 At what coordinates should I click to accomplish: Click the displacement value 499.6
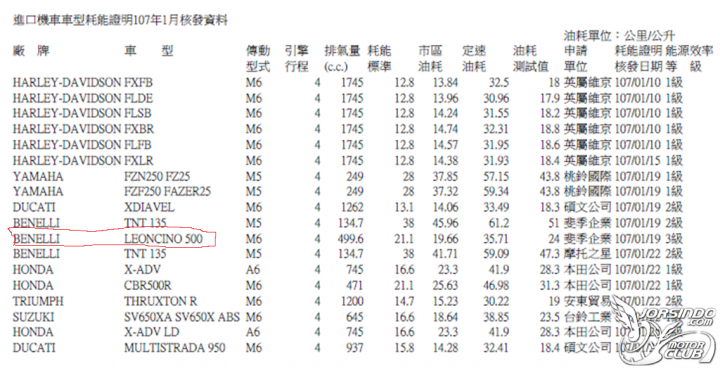(350, 239)
